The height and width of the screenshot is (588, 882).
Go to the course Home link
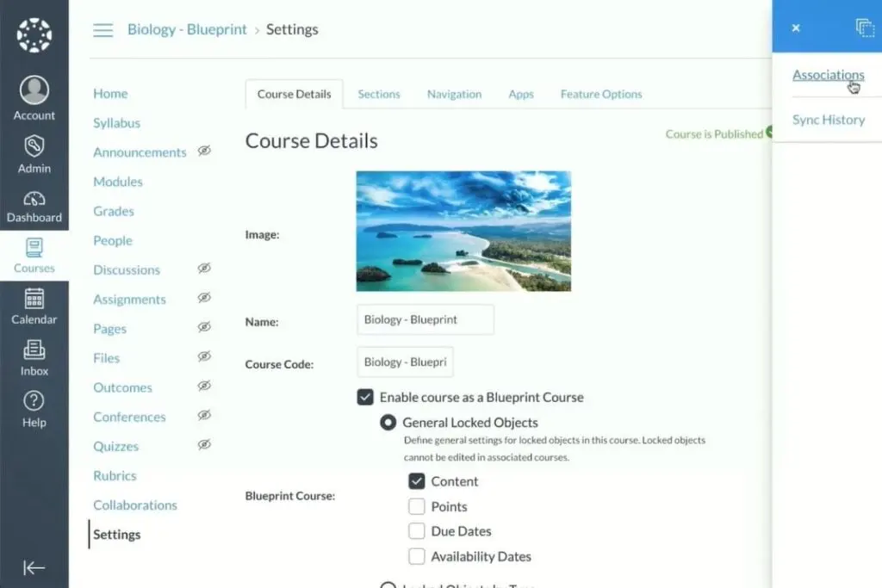coord(110,93)
